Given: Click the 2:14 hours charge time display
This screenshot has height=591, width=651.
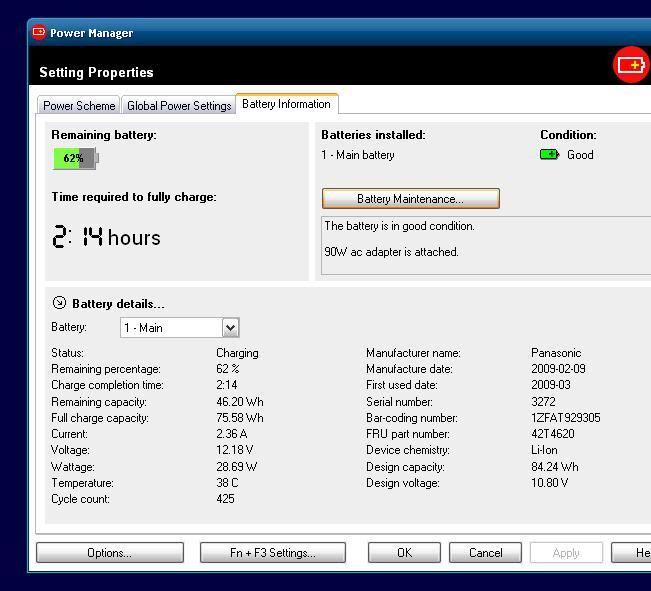Looking at the screenshot, I should 106,237.
